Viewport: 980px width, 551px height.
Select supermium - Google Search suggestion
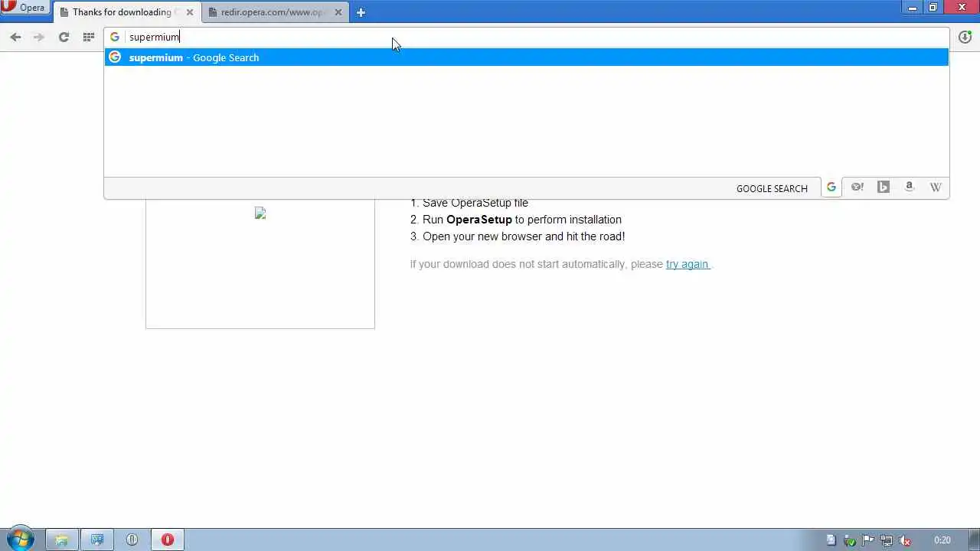pyautogui.click(x=527, y=57)
